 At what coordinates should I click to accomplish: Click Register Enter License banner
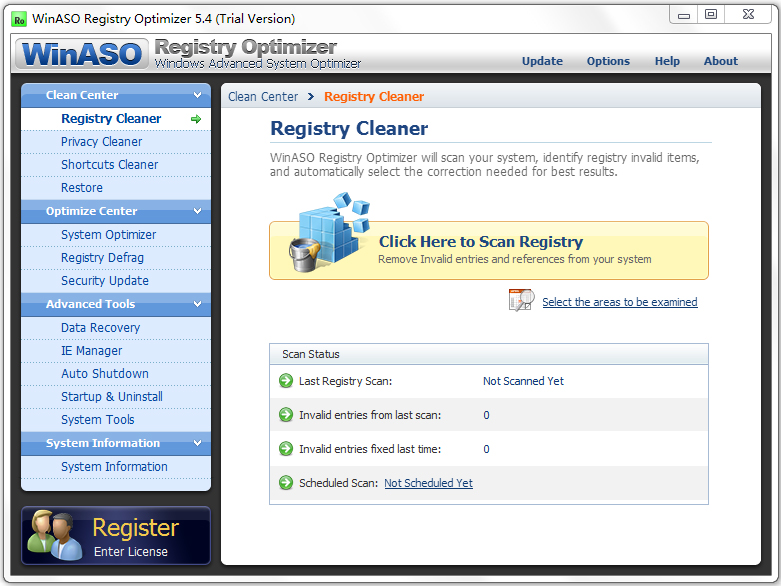tap(116, 535)
